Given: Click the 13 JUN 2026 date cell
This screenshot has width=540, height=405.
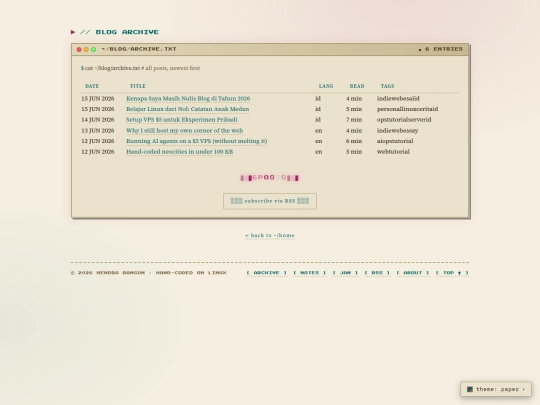Looking at the screenshot, I should (98, 131).
